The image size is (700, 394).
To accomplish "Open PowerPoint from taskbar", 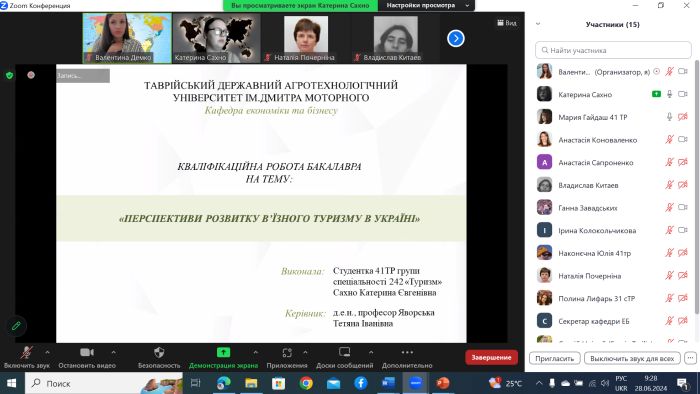I will pos(443,383).
